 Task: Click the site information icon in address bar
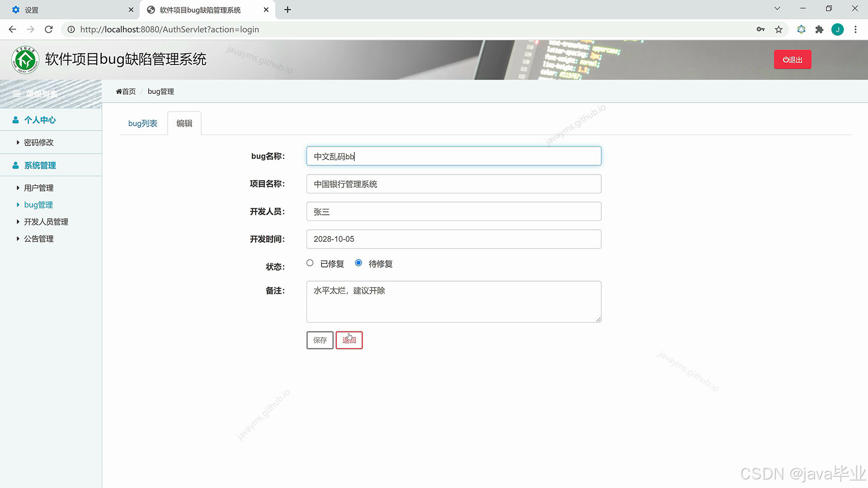71,29
